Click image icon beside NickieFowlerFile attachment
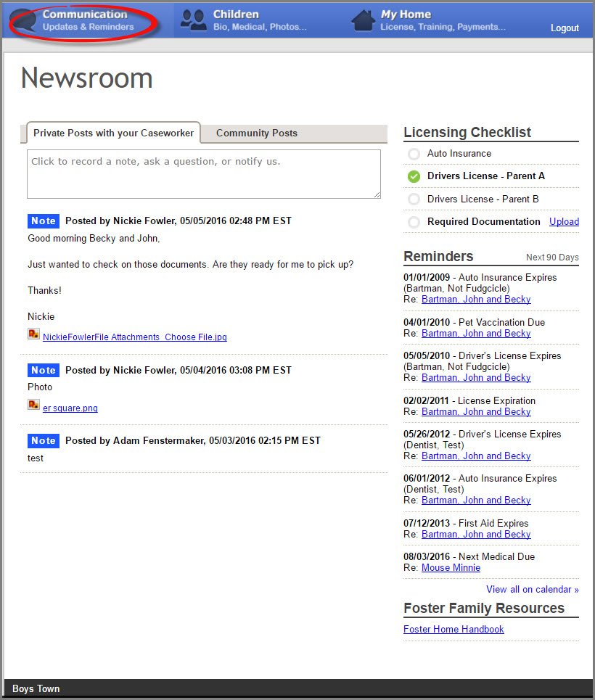Image resolution: width=595 pixels, height=700 pixels. click(33, 334)
